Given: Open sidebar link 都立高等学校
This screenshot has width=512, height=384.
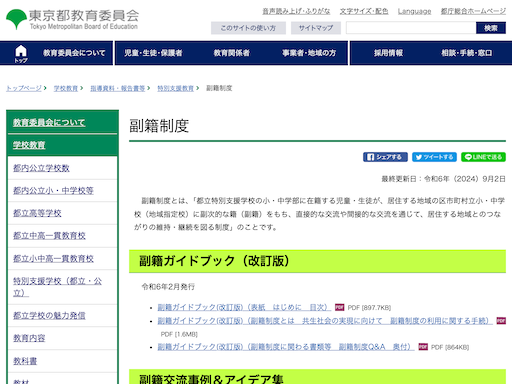Looking at the screenshot, I should click(37, 213).
